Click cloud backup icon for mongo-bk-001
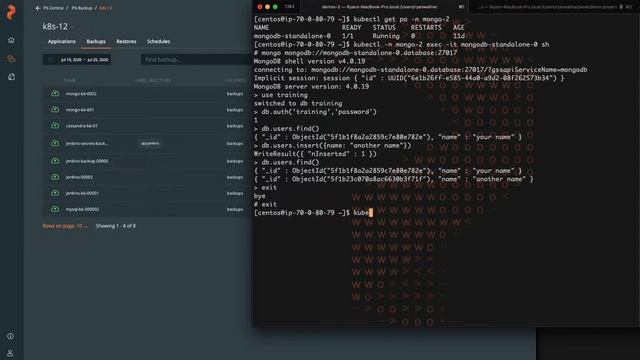 coord(55,109)
